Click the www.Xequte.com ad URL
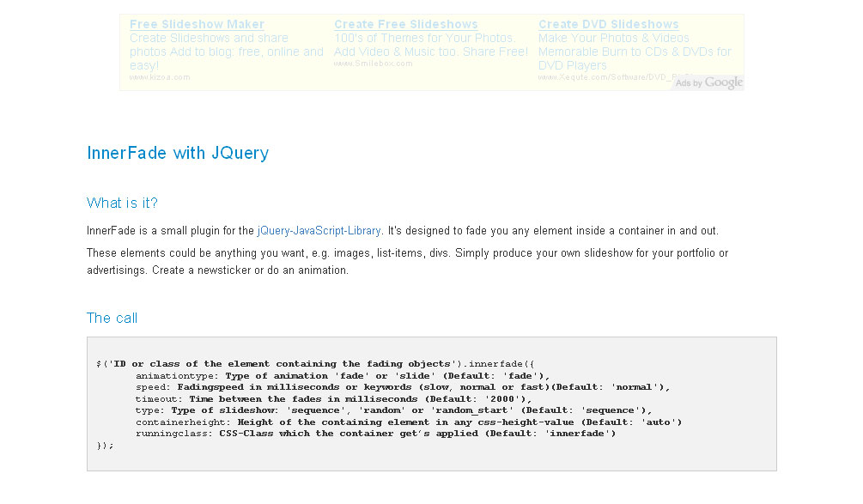 point(601,77)
